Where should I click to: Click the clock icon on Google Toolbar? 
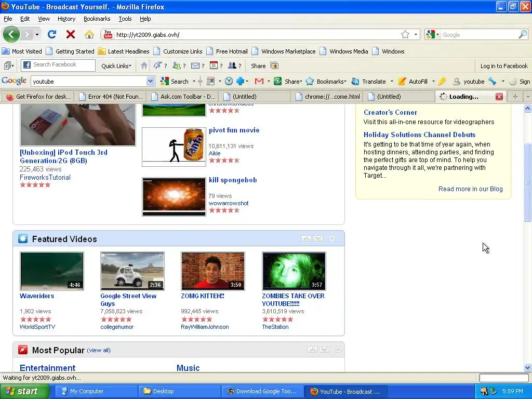(x=229, y=82)
